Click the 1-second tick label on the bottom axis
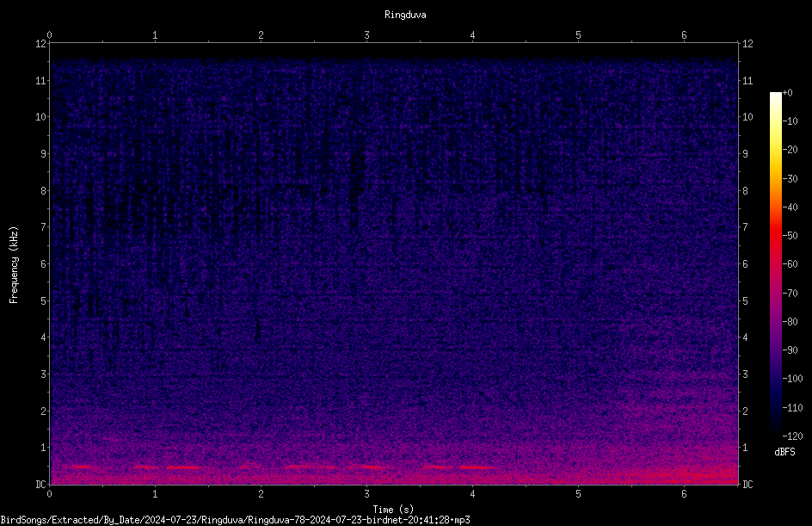Screen dimensions: 812x526 (x=155, y=494)
